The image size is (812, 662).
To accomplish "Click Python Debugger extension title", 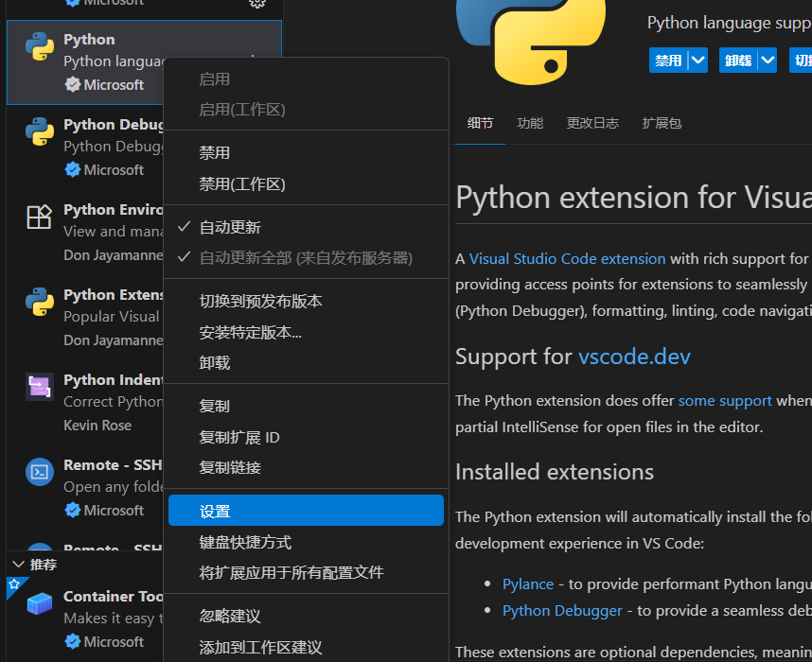I will pyautogui.click(x=113, y=124).
